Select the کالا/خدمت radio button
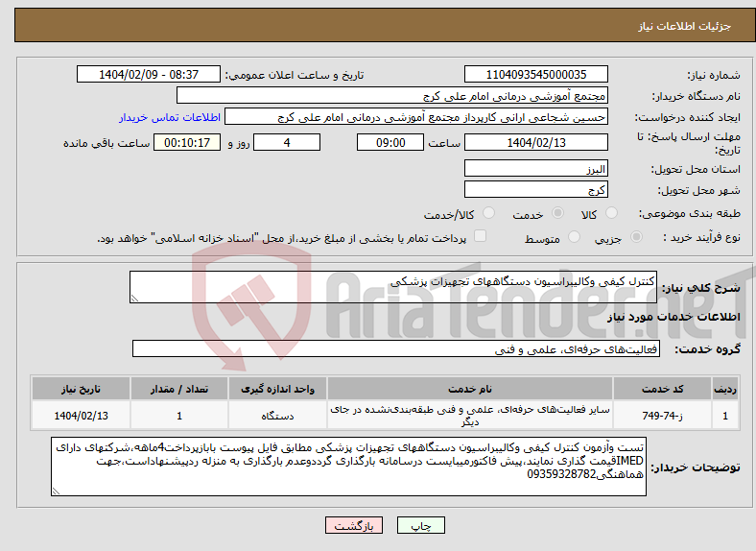The height and width of the screenshot is (551, 756). [489, 213]
